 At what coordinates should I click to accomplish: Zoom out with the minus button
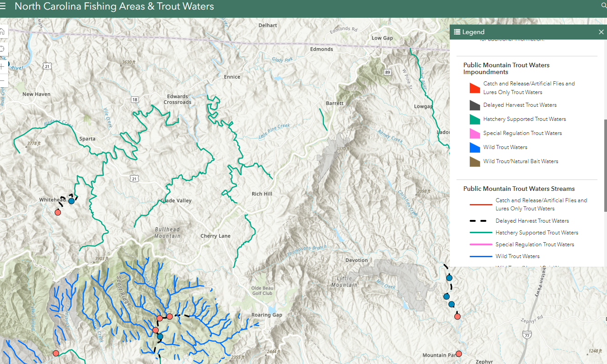pyautogui.click(x=2, y=81)
